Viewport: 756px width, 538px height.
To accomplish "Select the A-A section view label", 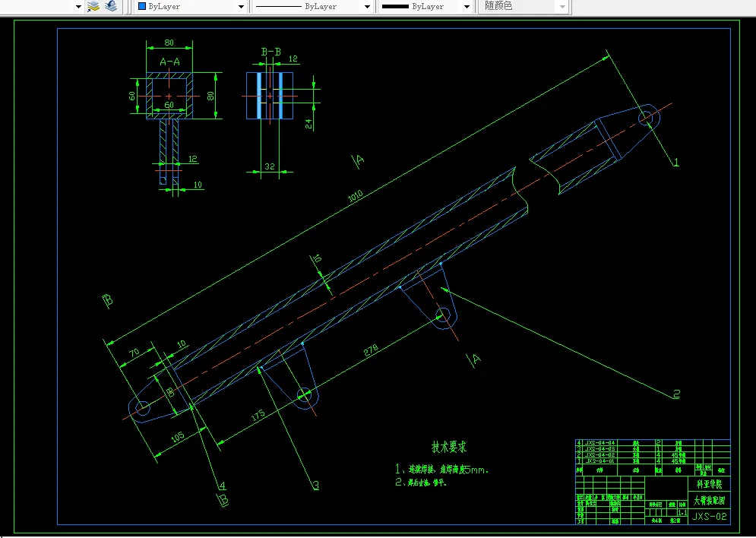I will coord(169,62).
